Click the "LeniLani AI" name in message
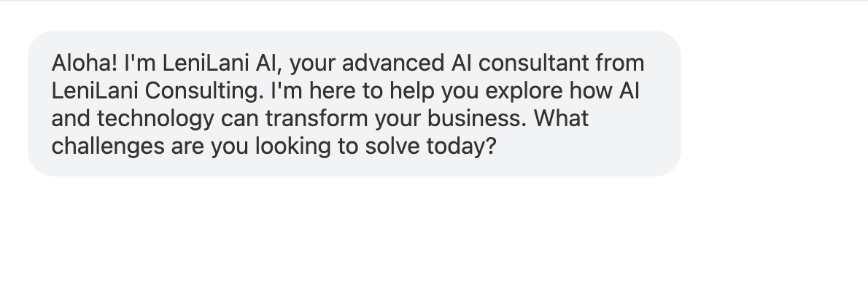This screenshot has width=868, height=296. (x=217, y=63)
